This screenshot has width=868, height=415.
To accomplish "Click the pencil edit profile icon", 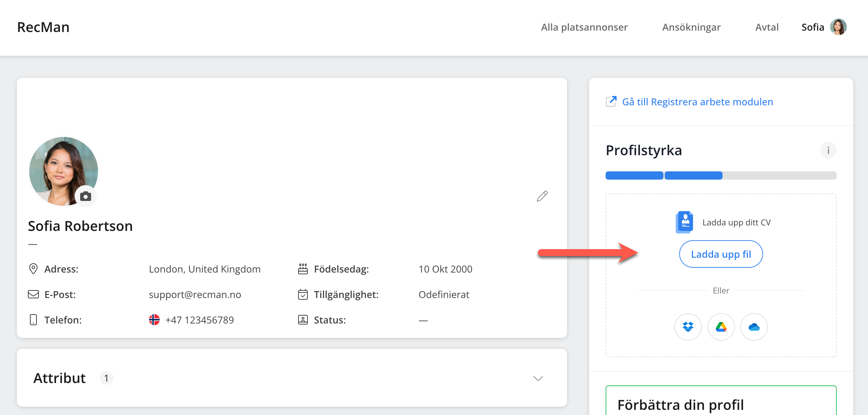I will tap(542, 196).
